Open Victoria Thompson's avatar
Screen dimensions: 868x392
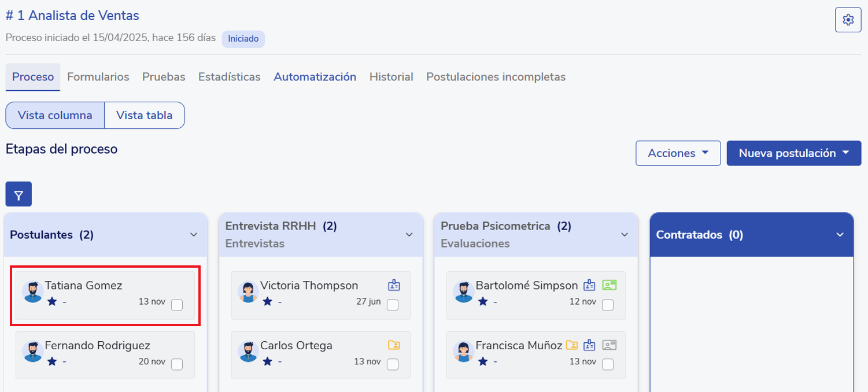click(248, 291)
